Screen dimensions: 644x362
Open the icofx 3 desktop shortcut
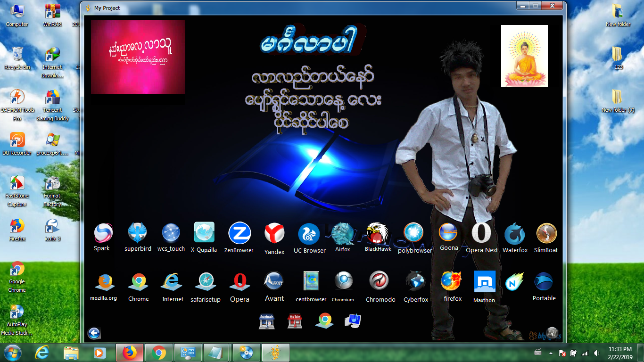click(x=52, y=230)
